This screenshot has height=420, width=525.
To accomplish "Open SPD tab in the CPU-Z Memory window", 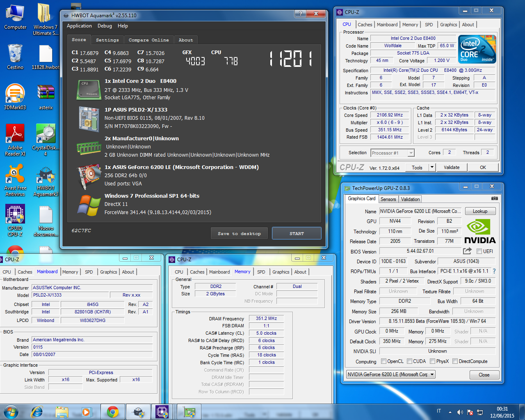I will point(261,272).
